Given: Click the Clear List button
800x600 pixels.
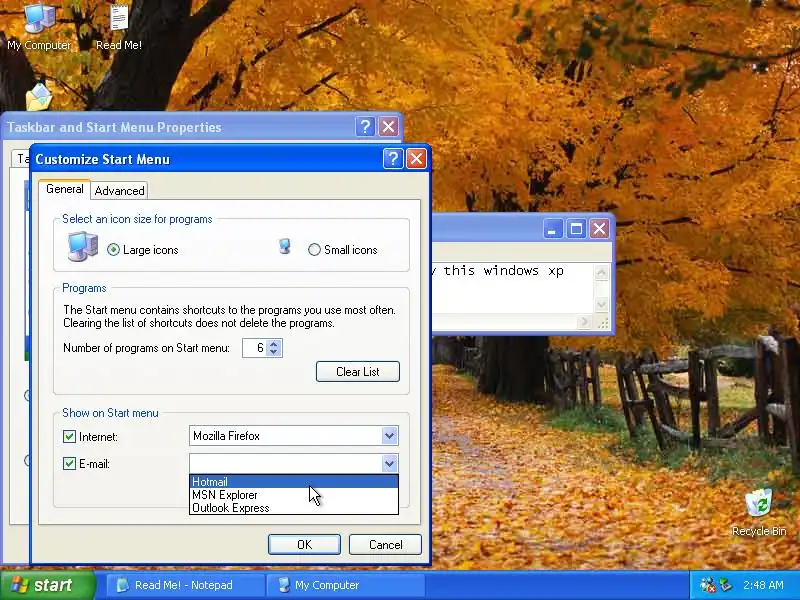Looking at the screenshot, I should click(358, 371).
